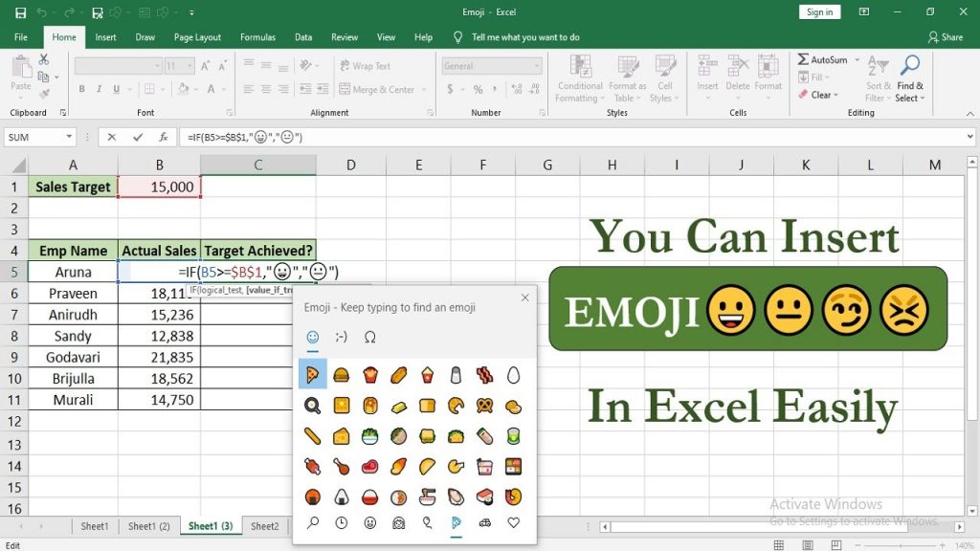Viewport: 980px width, 551px height.
Task: Toggle Italic formatting
Action: point(99,90)
